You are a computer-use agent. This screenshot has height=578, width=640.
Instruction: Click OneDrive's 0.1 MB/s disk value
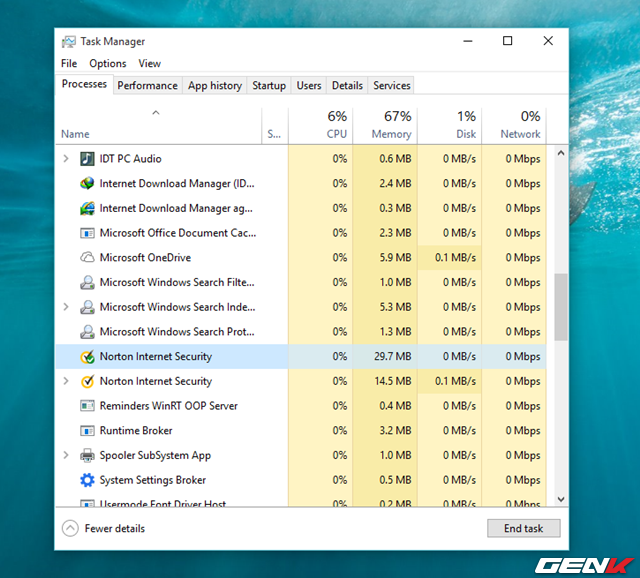[x=455, y=258]
